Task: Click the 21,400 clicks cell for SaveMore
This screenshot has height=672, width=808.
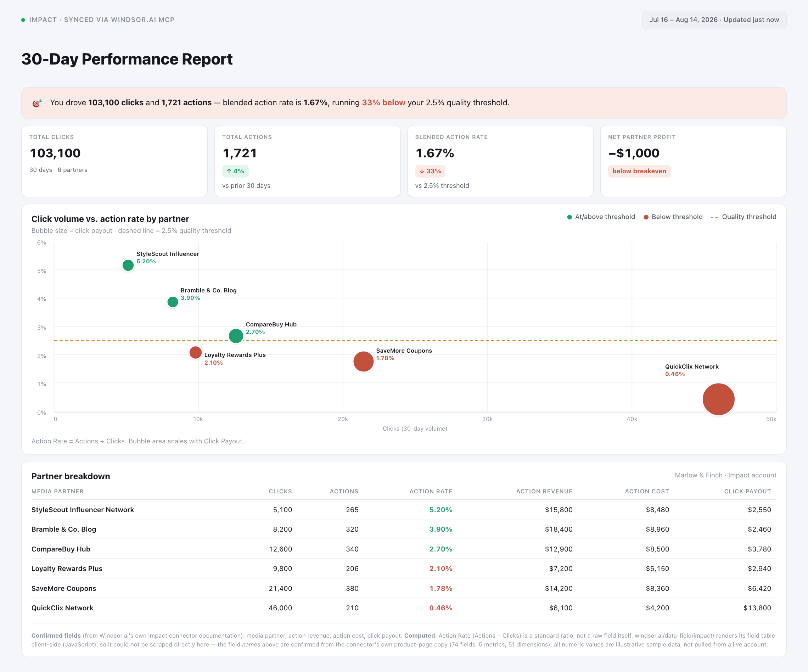Action: click(x=280, y=588)
